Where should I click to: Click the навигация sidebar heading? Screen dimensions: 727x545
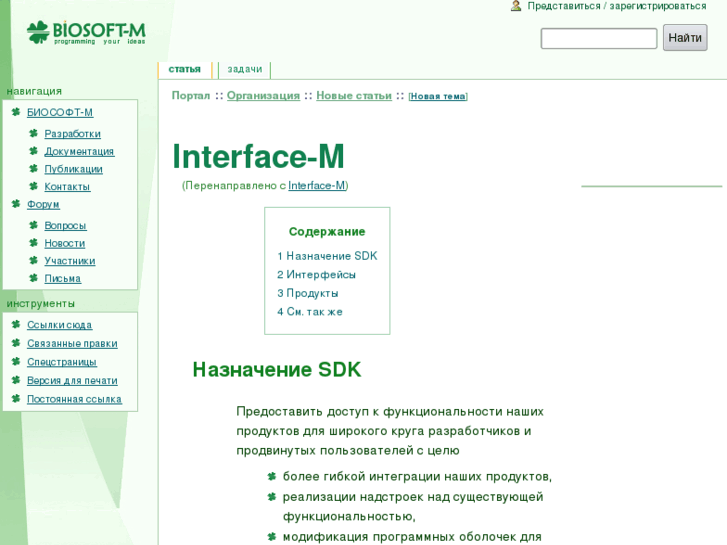(34, 91)
